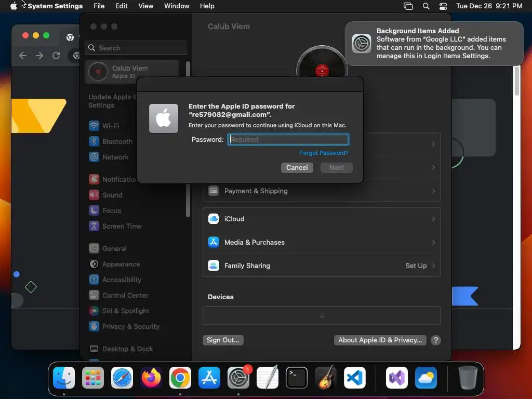Screen dimensions: 532x399
Task: Click Spotlight search magnifier in menu bar
Action: pyautogui.click(x=426, y=6)
